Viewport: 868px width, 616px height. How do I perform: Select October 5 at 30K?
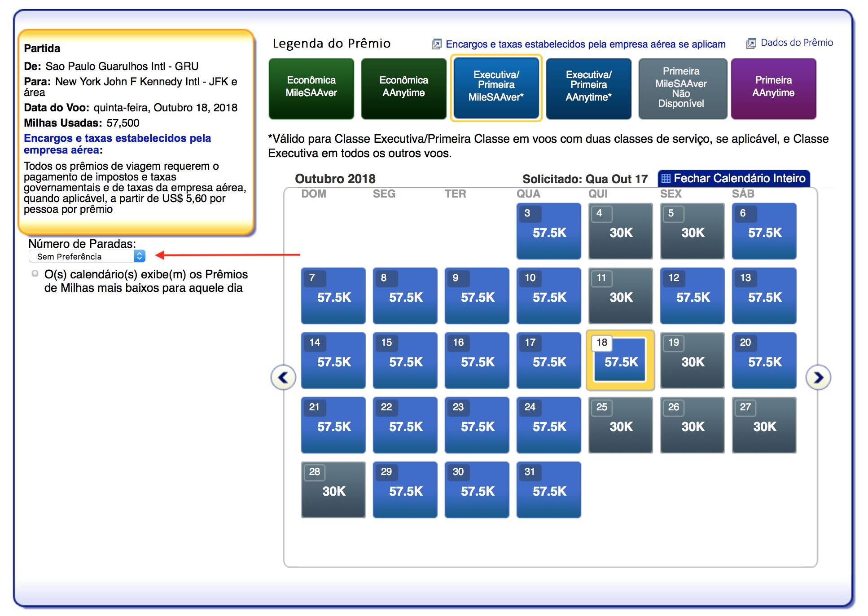[x=693, y=231]
